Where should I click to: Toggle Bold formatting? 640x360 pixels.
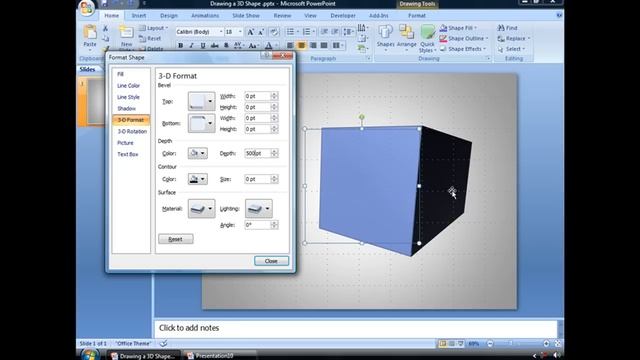pos(180,45)
